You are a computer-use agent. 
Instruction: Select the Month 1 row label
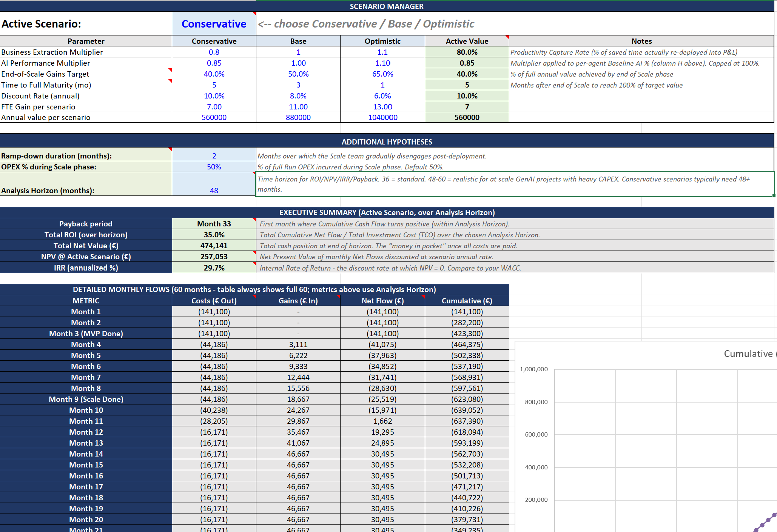tap(86, 312)
